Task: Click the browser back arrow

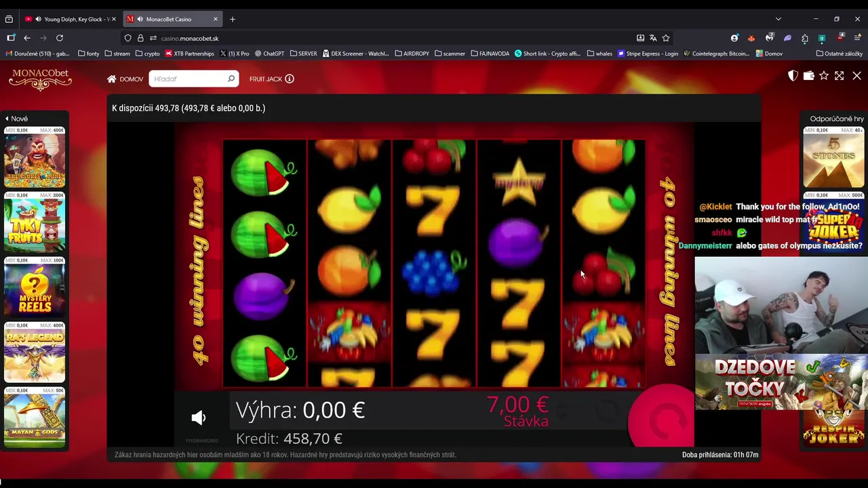Action: 27,38
